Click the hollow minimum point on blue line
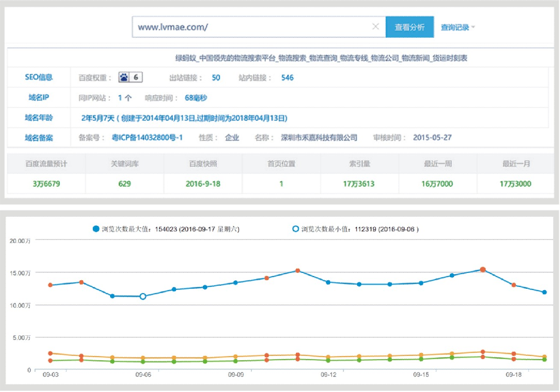 click(143, 296)
